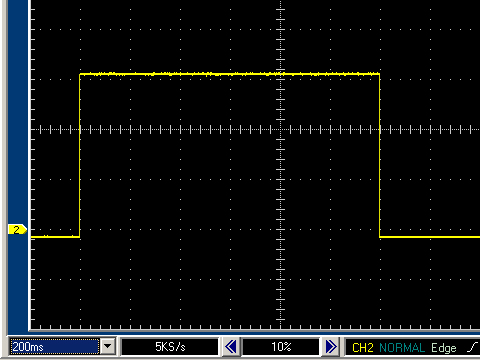The image size is (480, 360).
Task: Click the center crosshair of the graticule
Action: [x=280, y=130]
